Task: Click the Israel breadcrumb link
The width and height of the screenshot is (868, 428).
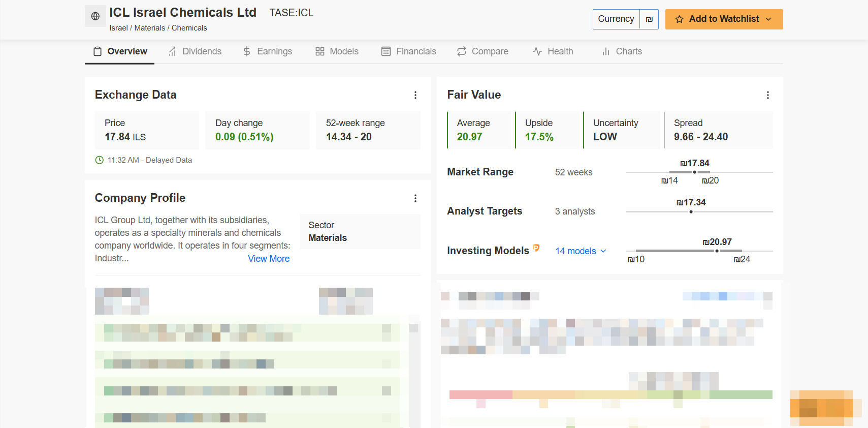Action: [x=119, y=28]
